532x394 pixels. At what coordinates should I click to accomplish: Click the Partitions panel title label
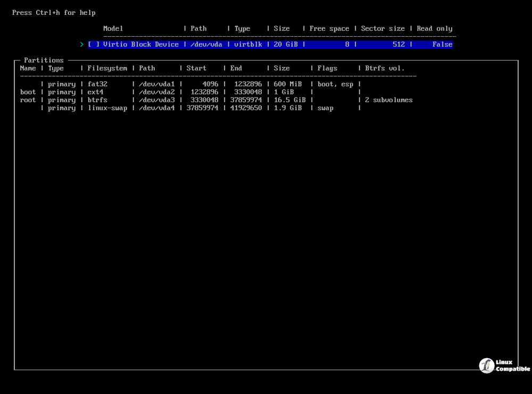point(43,60)
